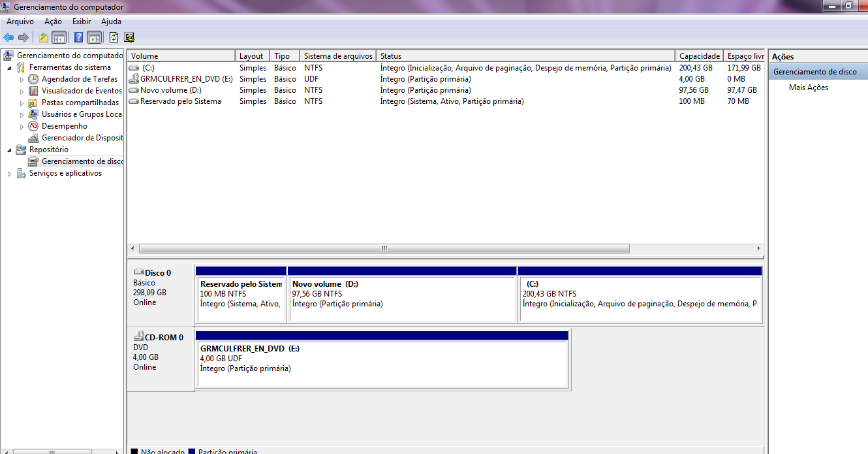Toggle the Show/Hide Action Pane button
This screenshot has width=868, height=454.
pyautogui.click(x=94, y=37)
